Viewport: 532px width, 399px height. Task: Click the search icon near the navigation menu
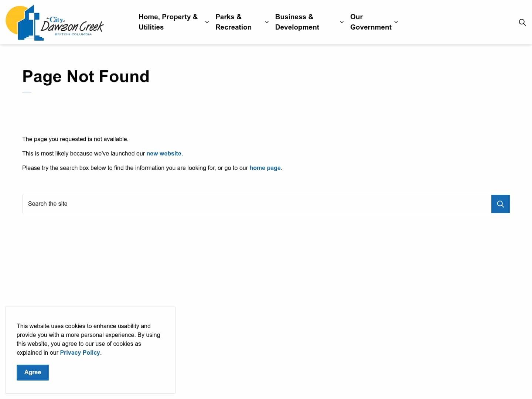522,22
